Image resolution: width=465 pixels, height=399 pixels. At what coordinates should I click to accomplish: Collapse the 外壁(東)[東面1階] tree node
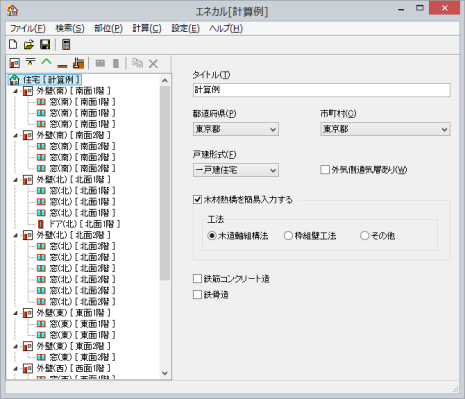16,313
